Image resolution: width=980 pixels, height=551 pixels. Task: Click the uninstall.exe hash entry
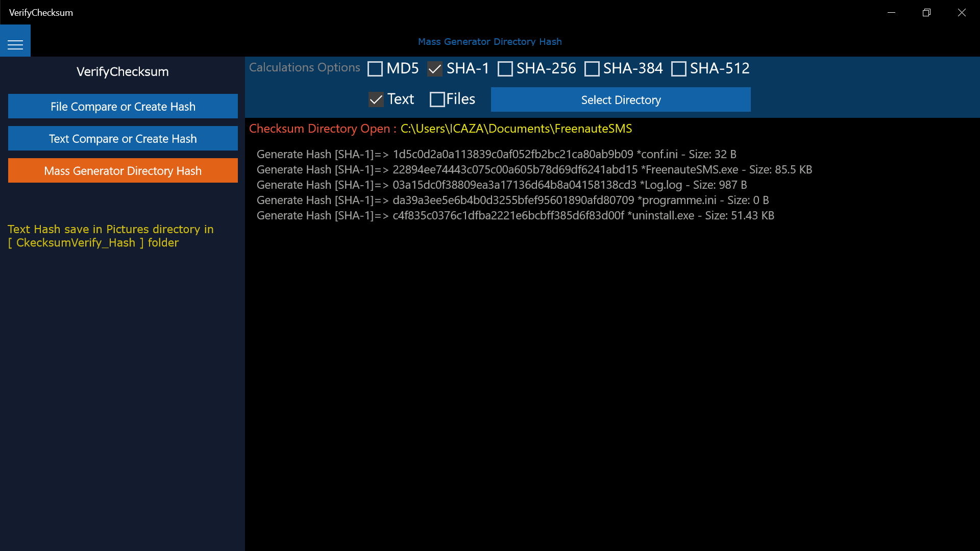515,215
